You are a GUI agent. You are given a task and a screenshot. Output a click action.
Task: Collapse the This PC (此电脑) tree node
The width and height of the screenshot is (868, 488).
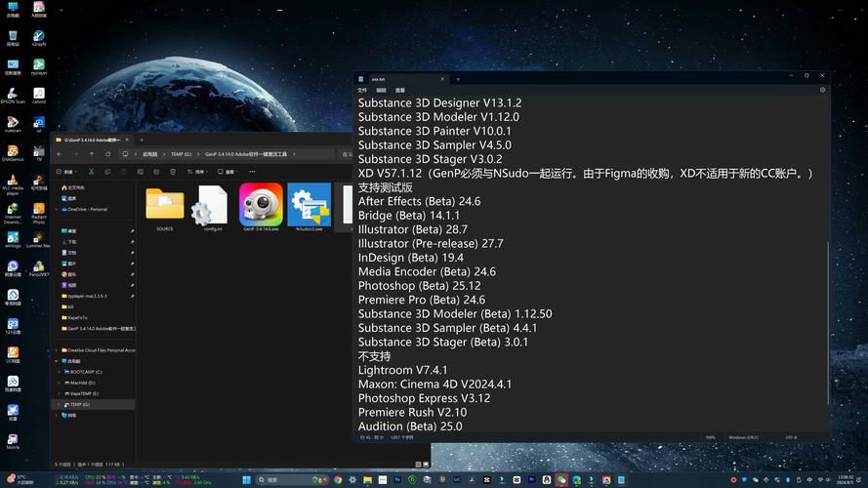(57, 361)
